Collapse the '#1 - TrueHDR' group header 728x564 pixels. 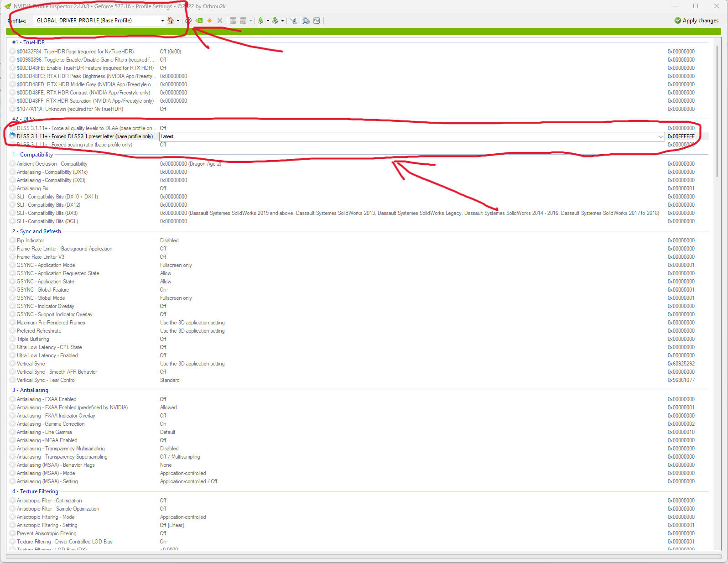point(29,42)
